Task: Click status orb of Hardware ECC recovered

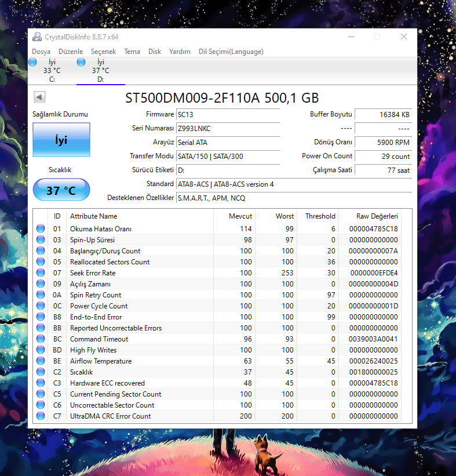Action: [41, 383]
